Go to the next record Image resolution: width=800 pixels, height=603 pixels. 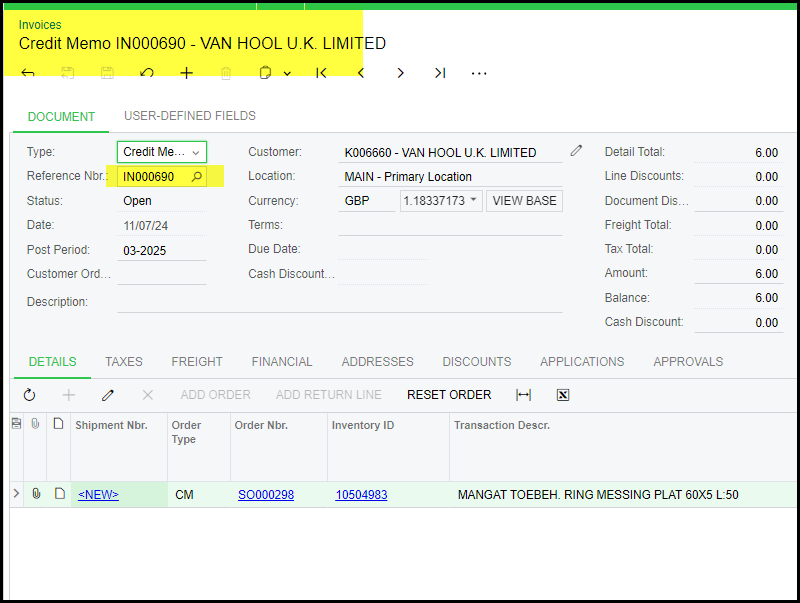401,73
